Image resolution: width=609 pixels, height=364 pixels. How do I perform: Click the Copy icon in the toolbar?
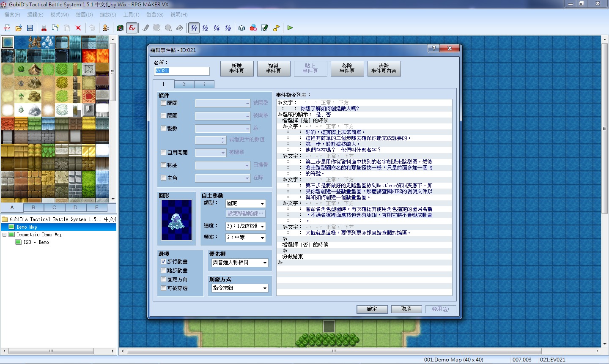click(55, 28)
